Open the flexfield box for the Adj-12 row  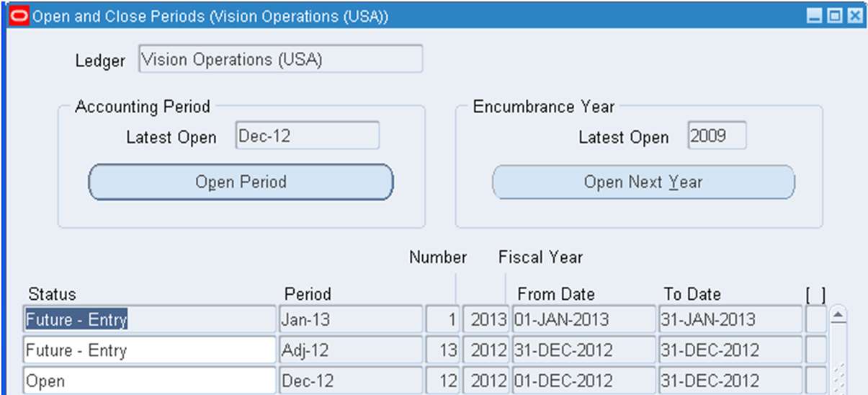pos(816,351)
